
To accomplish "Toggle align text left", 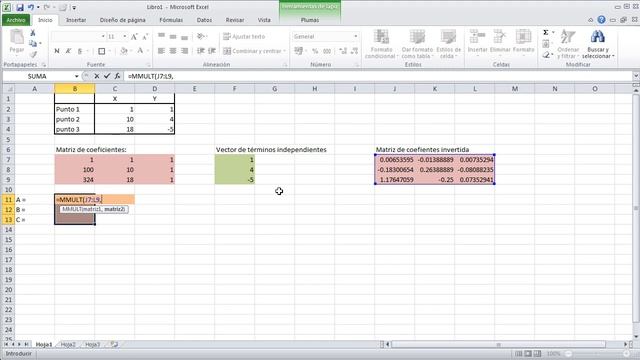I will coord(161,51).
